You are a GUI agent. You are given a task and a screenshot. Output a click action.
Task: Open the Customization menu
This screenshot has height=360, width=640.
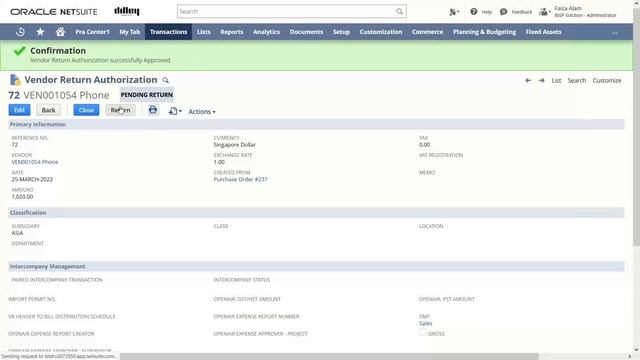(381, 32)
